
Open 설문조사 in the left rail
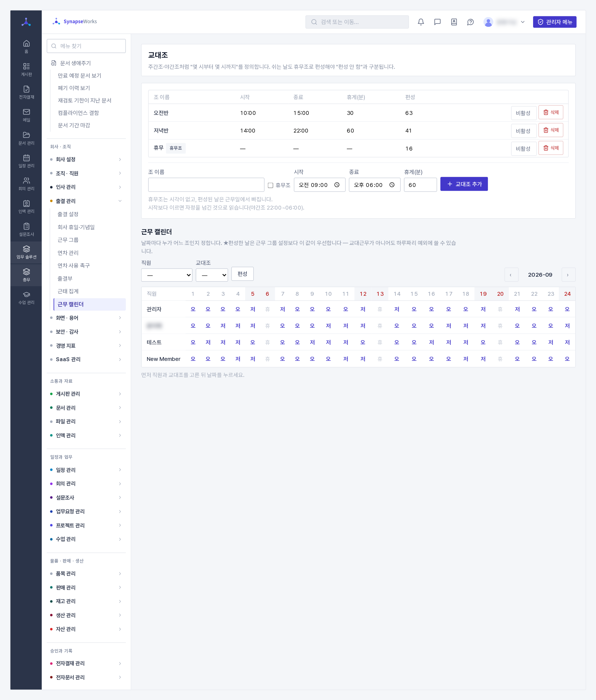point(26,229)
